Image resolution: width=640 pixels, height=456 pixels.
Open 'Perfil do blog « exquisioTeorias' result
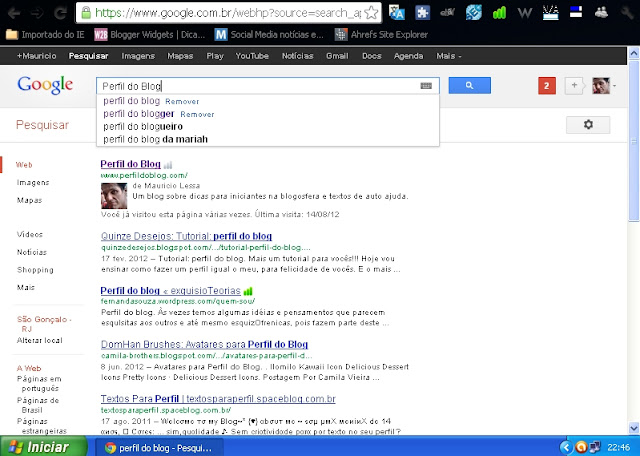coord(171,291)
